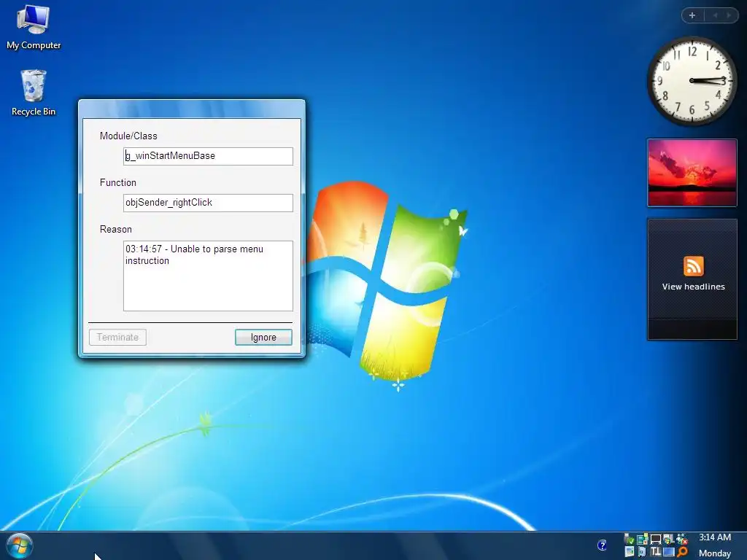Click the messenger people tray icon with red X

[x=682, y=539]
